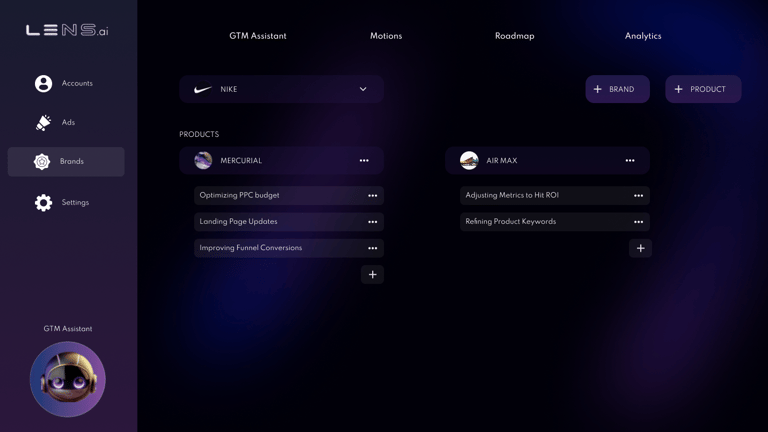Click the add Brand button

pyautogui.click(x=618, y=89)
